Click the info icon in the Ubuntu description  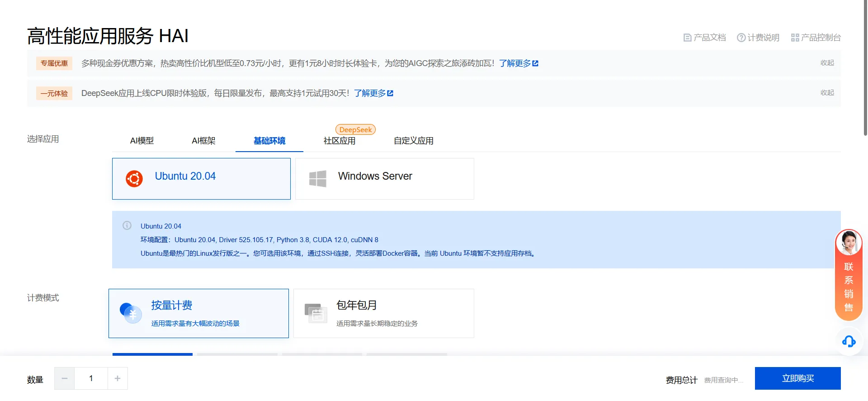[x=127, y=225]
